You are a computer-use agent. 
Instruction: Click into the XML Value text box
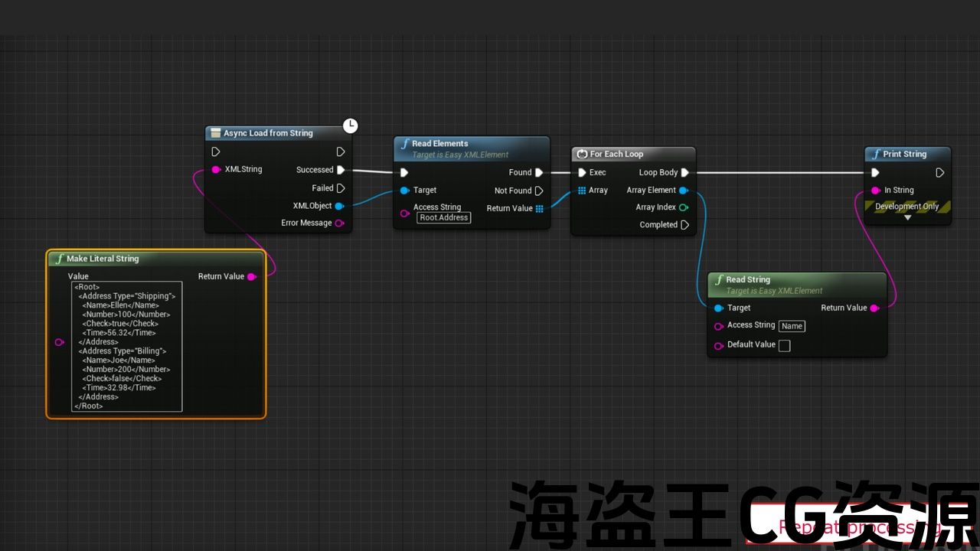point(126,347)
